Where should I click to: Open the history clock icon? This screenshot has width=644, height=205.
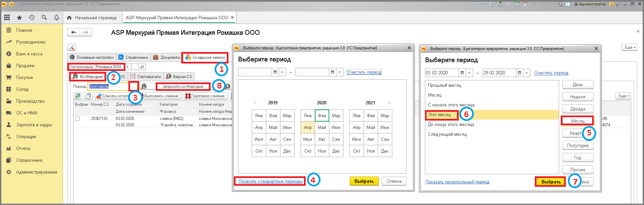coord(32,18)
